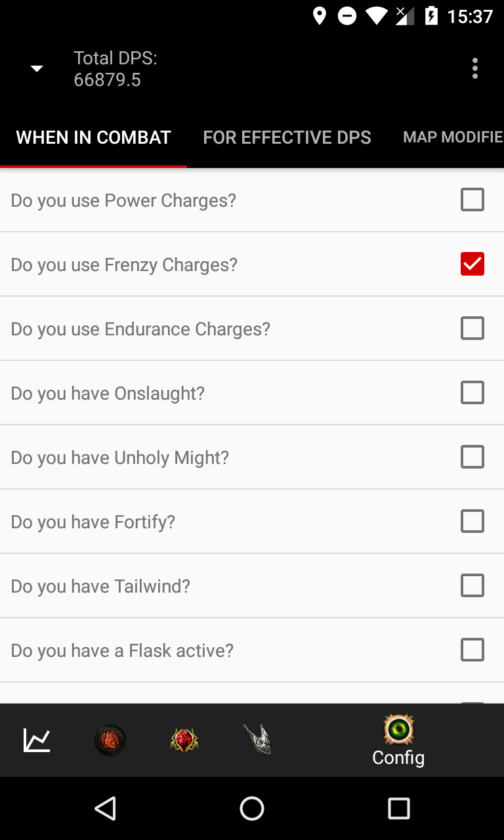Open the Map Modifiers tab
Image resolution: width=504 pixels, height=840 pixels.
pyautogui.click(x=453, y=137)
